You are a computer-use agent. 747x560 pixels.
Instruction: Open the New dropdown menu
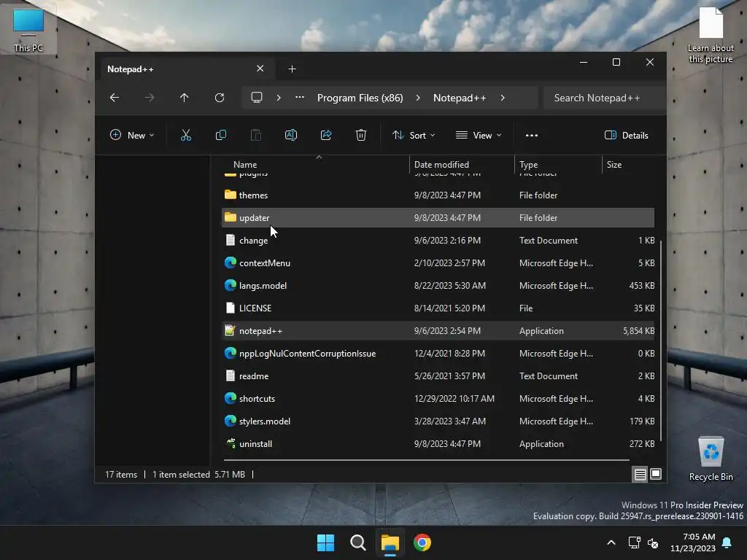[132, 135]
